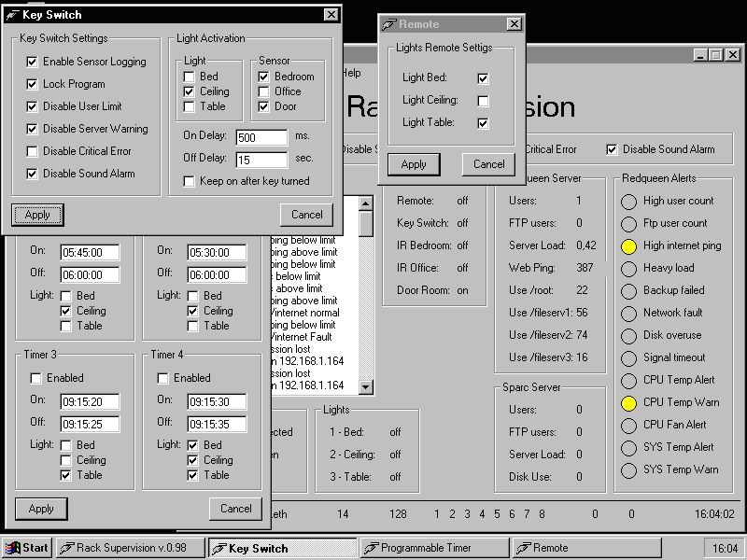
Task: Click the Network fault alert indicator
Action: pos(628,314)
